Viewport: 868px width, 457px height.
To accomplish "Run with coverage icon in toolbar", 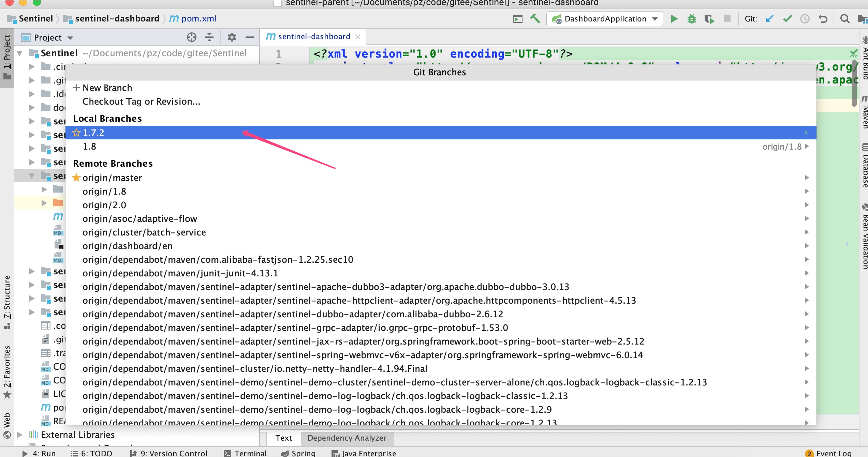I will [x=709, y=19].
